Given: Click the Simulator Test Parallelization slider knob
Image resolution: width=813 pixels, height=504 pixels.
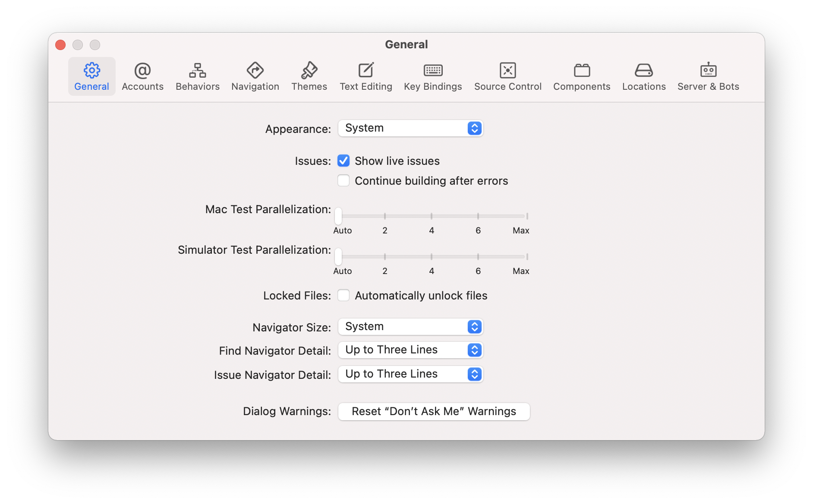Looking at the screenshot, I should pos(338,256).
